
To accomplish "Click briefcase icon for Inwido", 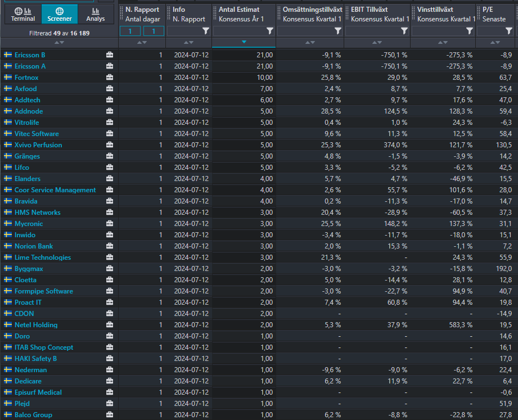I will (110, 235).
